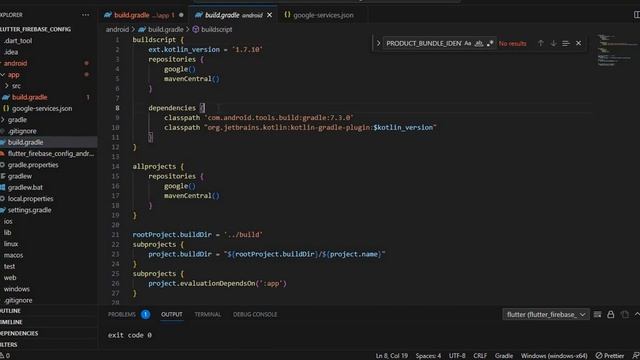Click clear output icon
The width and height of the screenshot is (640, 360).
tap(597, 314)
